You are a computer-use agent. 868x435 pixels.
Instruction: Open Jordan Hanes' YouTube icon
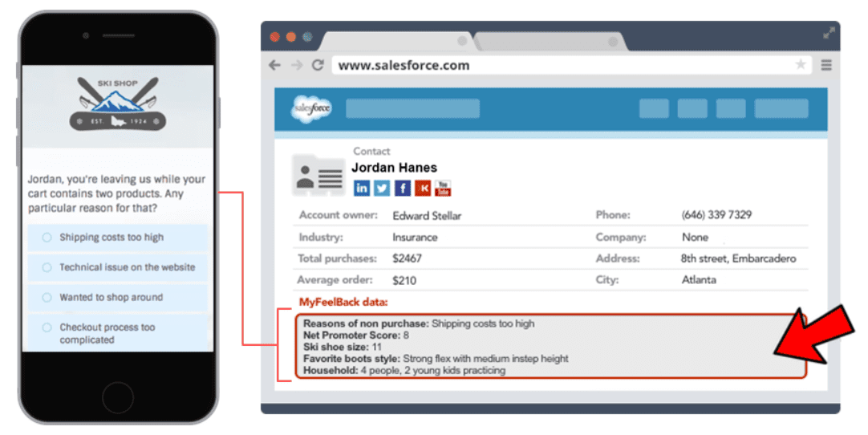[x=443, y=188]
